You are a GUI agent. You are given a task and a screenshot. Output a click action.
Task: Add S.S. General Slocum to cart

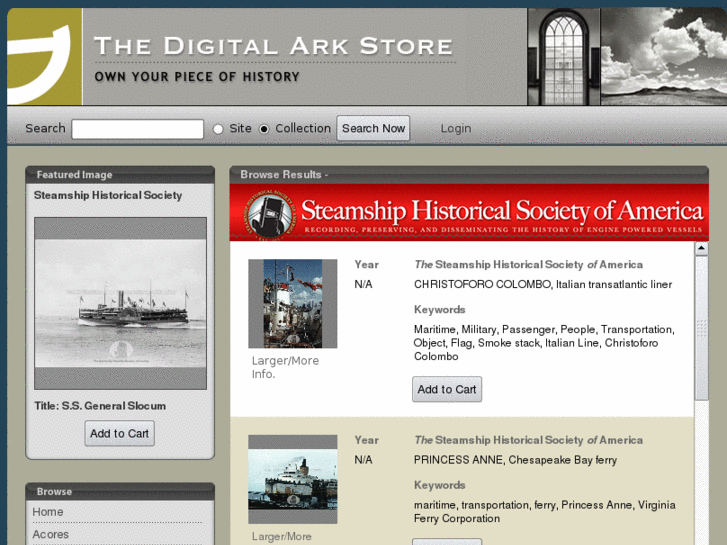pyautogui.click(x=120, y=433)
